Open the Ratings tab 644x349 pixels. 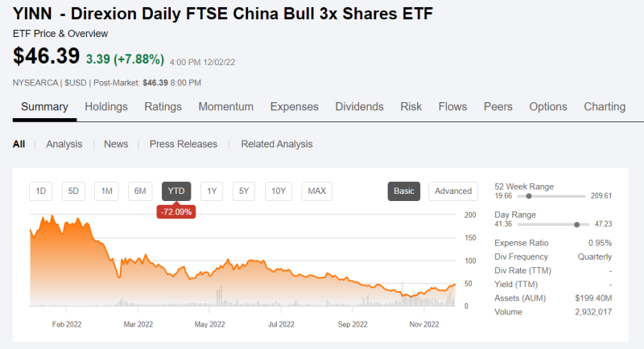pyautogui.click(x=163, y=107)
